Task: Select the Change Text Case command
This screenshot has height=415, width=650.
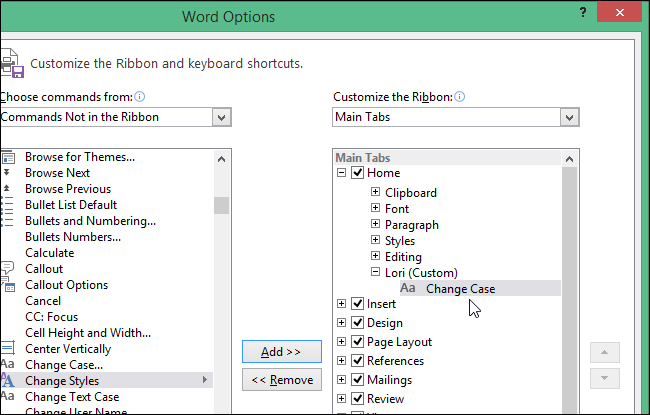Action: click(x=72, y=397)
